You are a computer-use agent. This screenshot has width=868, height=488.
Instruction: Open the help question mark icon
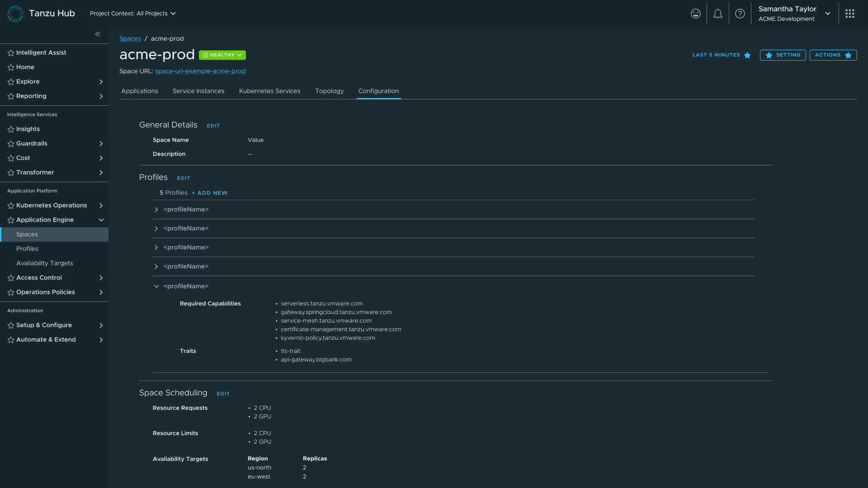(740, 14)
